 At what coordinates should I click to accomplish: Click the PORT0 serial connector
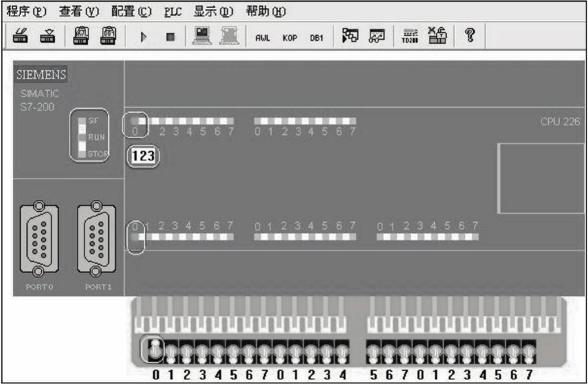(x=39, y=239)
